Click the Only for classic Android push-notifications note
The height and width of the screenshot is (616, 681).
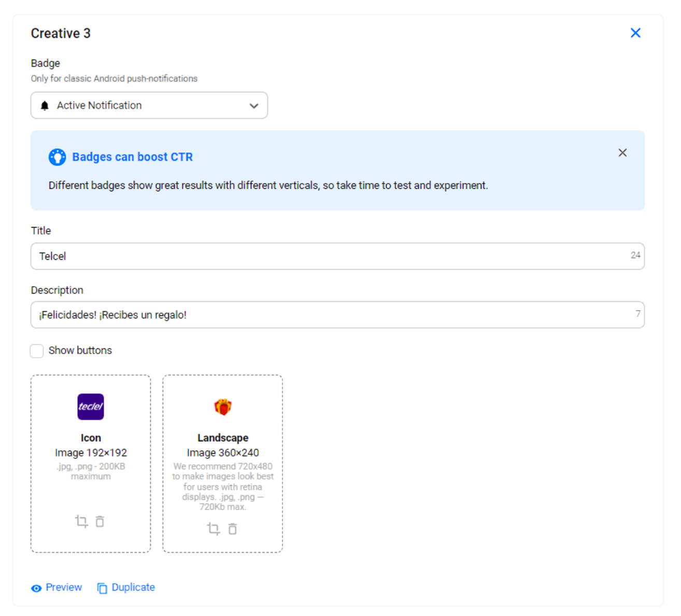click(114, 79)
